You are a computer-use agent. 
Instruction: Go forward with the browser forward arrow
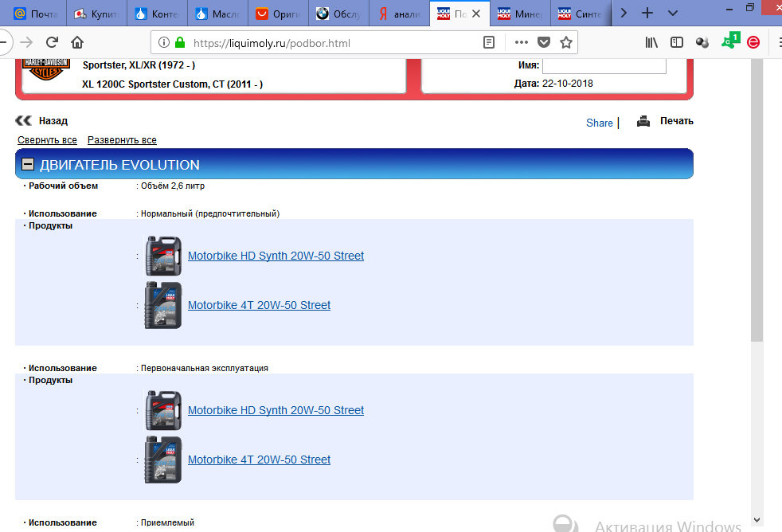(x=26, y=43)
